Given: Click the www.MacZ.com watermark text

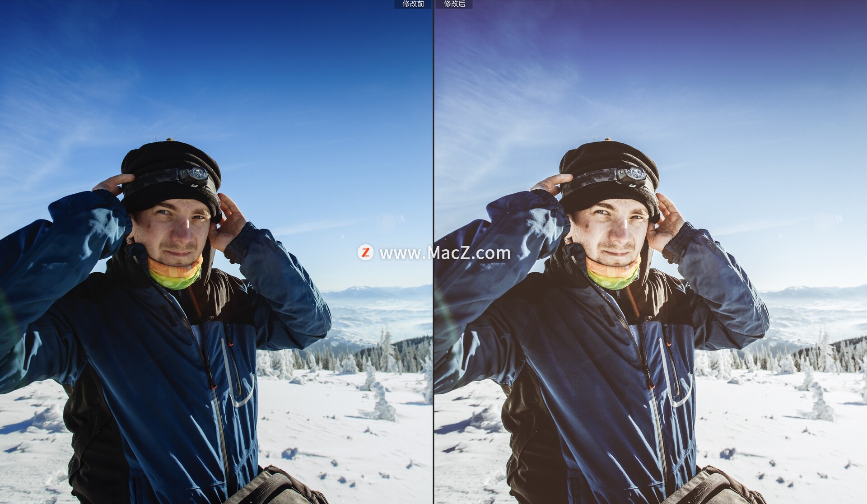Looking at the screenshot, I should point(445,253).
